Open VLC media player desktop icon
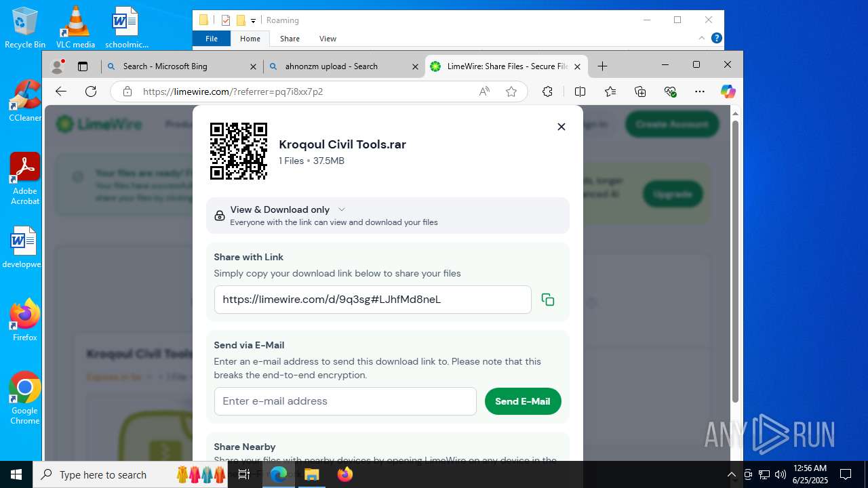868x488 pixels. [x=75, y=28]
